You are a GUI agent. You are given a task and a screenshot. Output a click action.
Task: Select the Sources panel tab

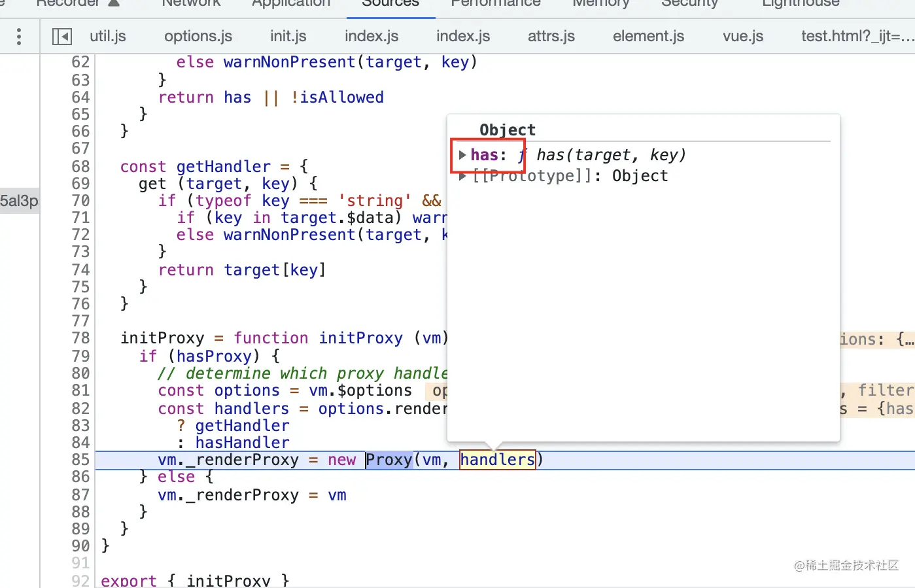(390, 3)
